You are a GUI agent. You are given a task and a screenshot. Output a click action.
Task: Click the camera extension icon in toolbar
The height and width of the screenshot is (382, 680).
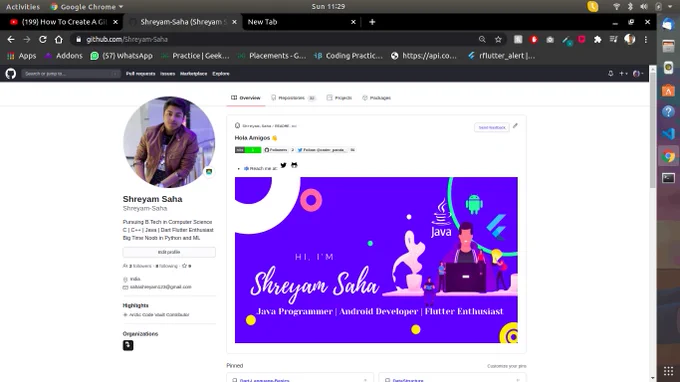pos(550,39)
